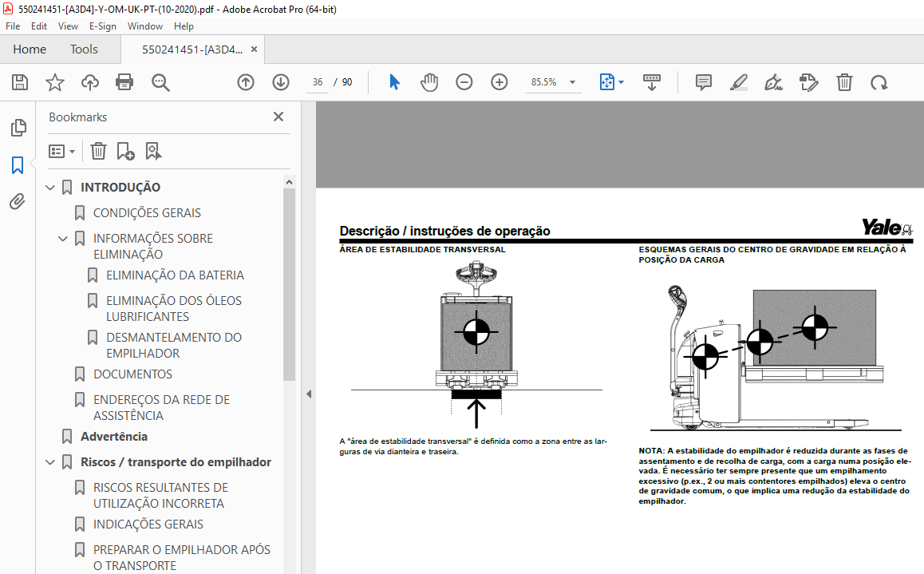Choose the Hand pan tool
Viewport: 924px width, 574px height.
click(x=429, y=82)
